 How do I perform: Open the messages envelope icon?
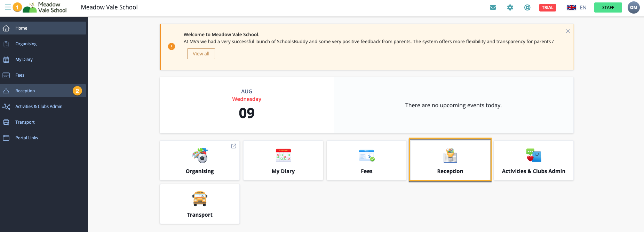click(x=493, y=7)
